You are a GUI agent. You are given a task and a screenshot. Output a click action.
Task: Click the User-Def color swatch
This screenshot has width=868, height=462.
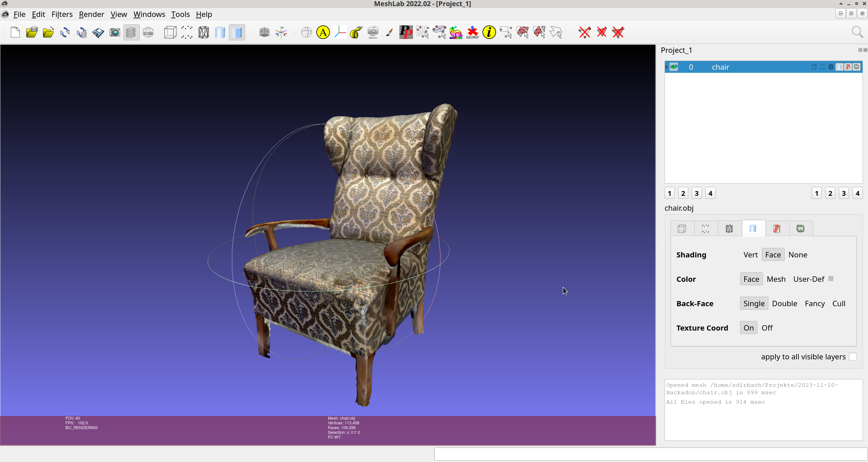[831, 278]
